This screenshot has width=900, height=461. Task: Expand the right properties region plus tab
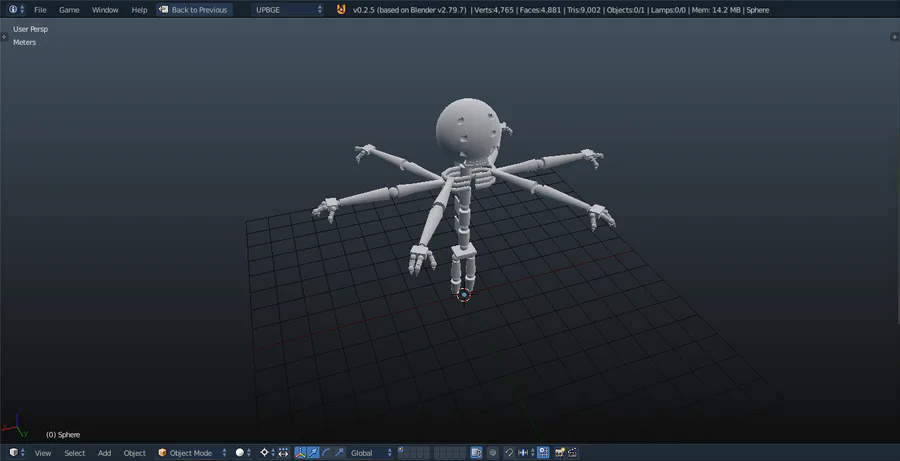895,37
